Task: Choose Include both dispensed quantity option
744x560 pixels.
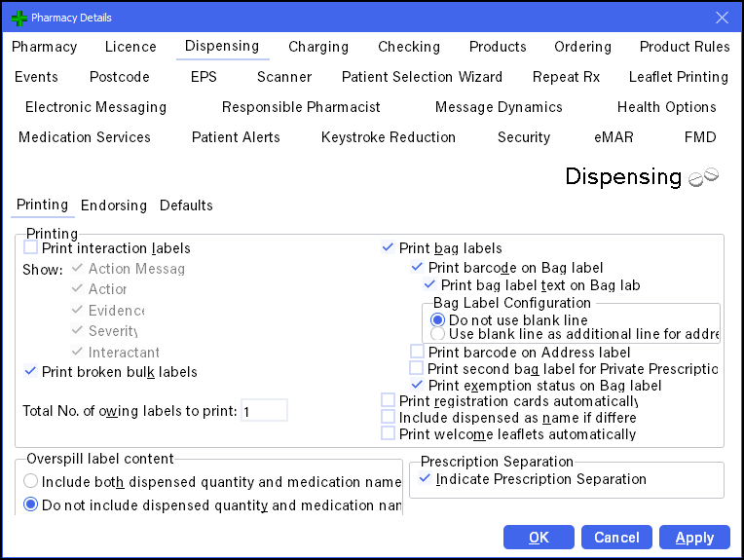Action: click(x=31, y=481)
